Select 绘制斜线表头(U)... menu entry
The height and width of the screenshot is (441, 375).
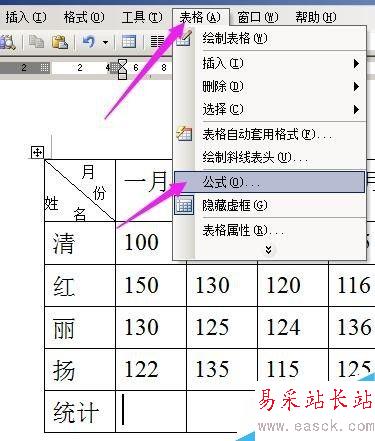pyautogui.click(x=270, y=157)
